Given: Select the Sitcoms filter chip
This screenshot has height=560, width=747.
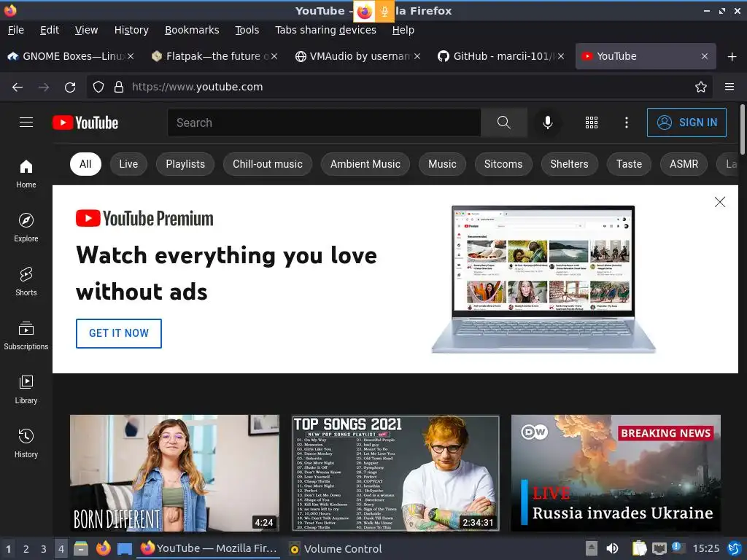Looking at the screenshot, I should [503, 164].
